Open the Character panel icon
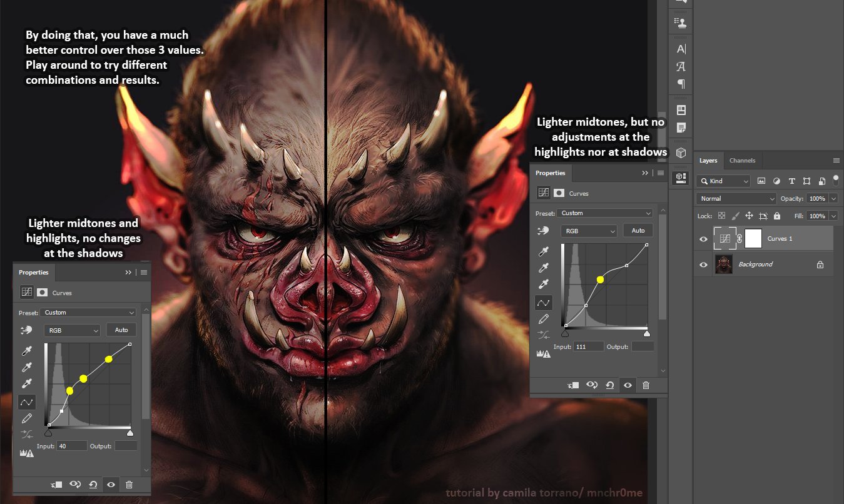Screen dimensions: 844x504 [x=681, y=49]
